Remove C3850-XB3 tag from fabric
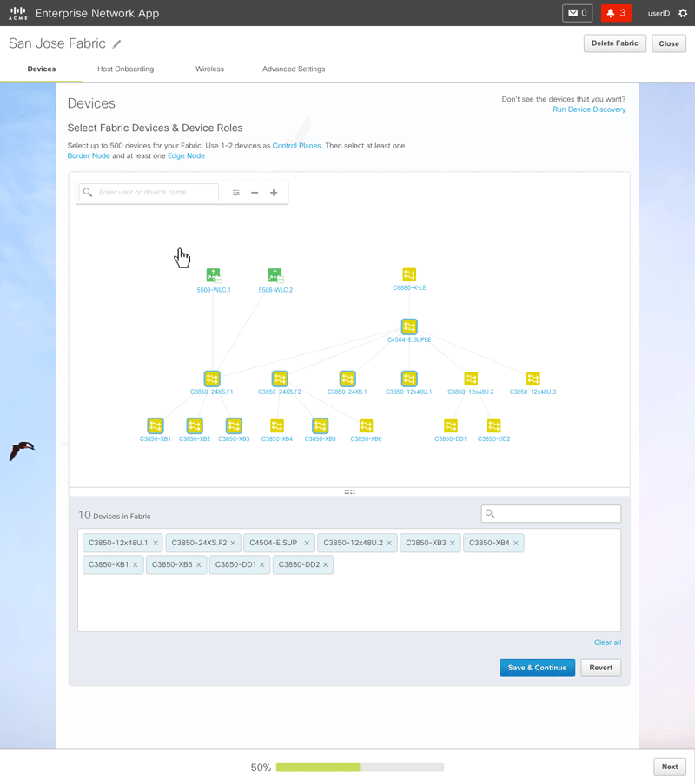 453,544
